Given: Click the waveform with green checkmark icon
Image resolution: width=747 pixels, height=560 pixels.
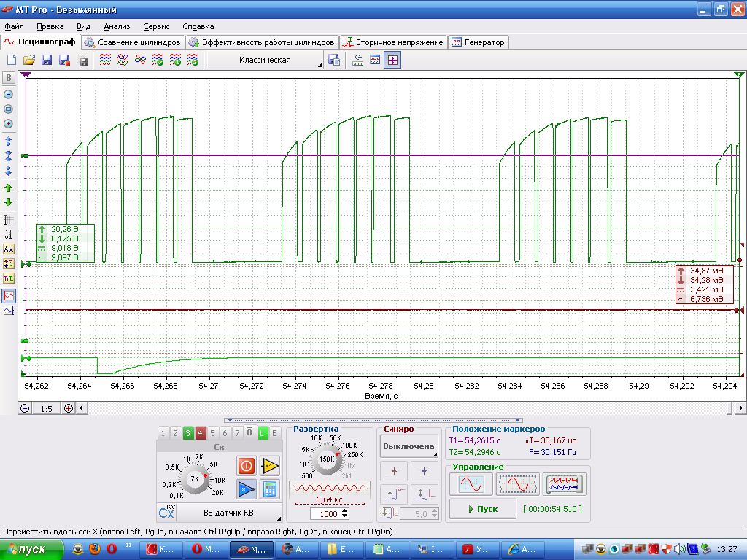Looking at the screenshot, I should point(158,60).
